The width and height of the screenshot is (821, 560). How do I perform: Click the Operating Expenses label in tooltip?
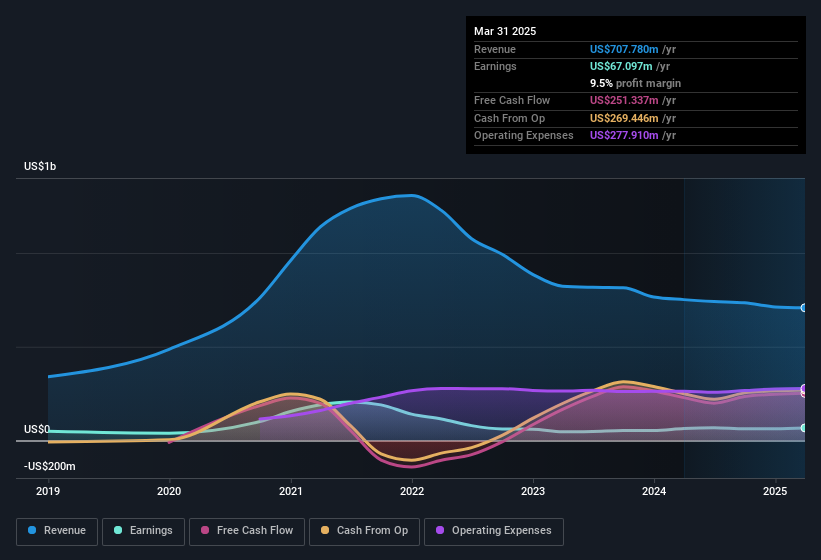point(524,136)
